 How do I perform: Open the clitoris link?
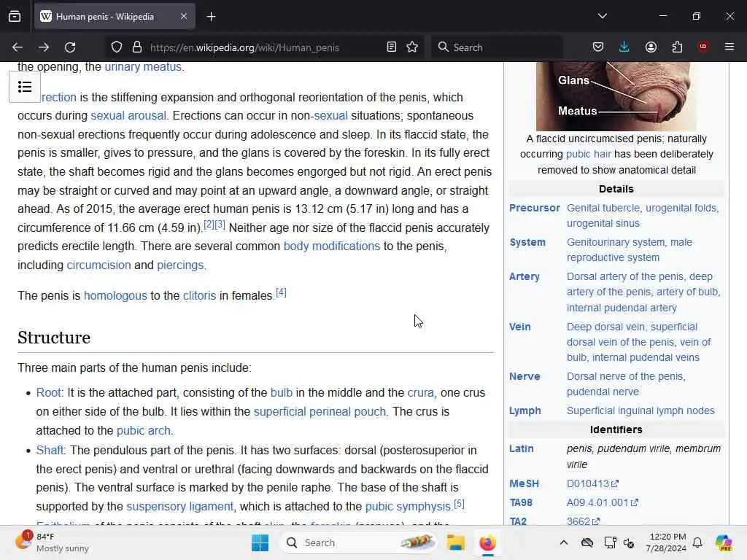200,296
